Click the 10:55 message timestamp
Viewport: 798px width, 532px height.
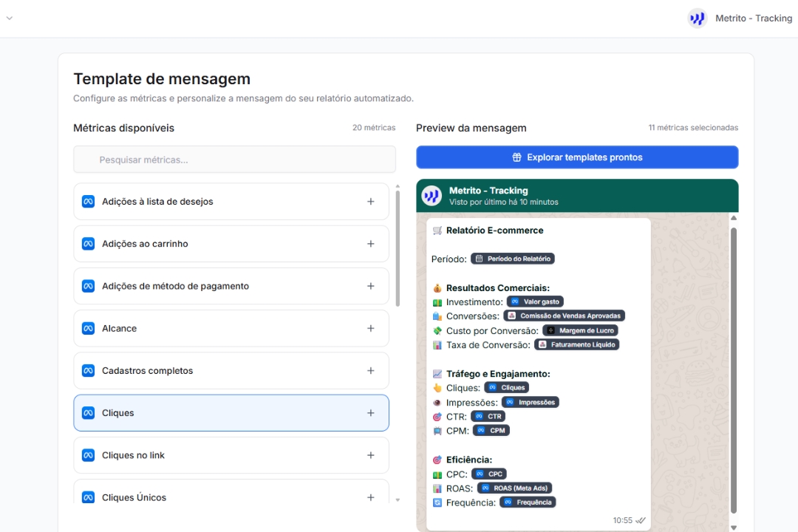[622, 520]
